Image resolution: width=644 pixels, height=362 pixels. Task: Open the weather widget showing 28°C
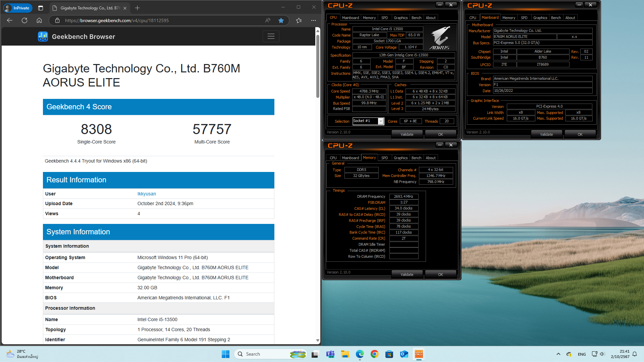click(x=22, y=354)
